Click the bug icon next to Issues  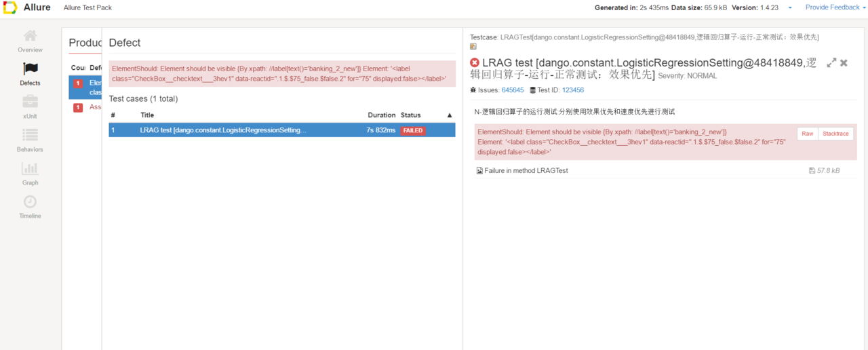point(473,90)
